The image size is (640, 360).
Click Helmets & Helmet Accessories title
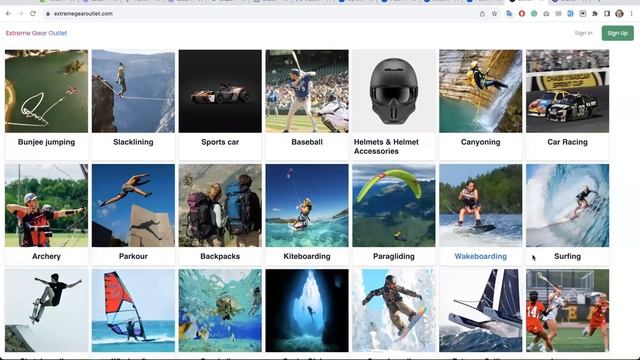[386, 147]
